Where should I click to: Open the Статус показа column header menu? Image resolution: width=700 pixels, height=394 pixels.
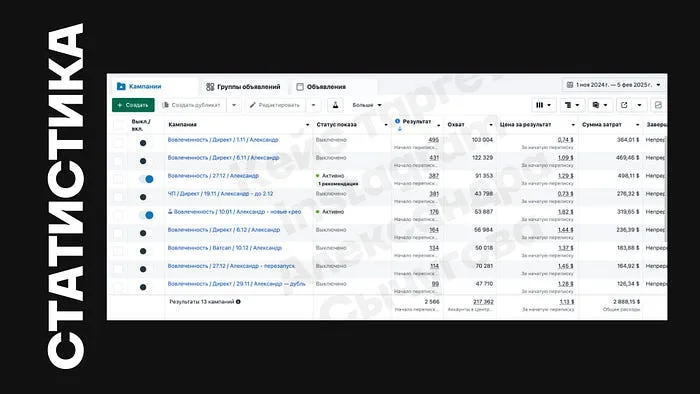[x=386, y=125]
